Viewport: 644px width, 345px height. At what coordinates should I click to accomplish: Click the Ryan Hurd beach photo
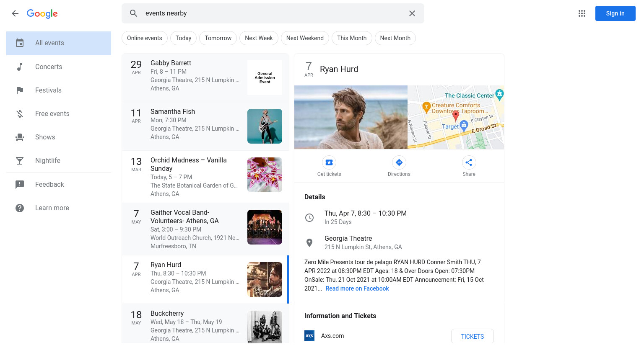point(351,117)
